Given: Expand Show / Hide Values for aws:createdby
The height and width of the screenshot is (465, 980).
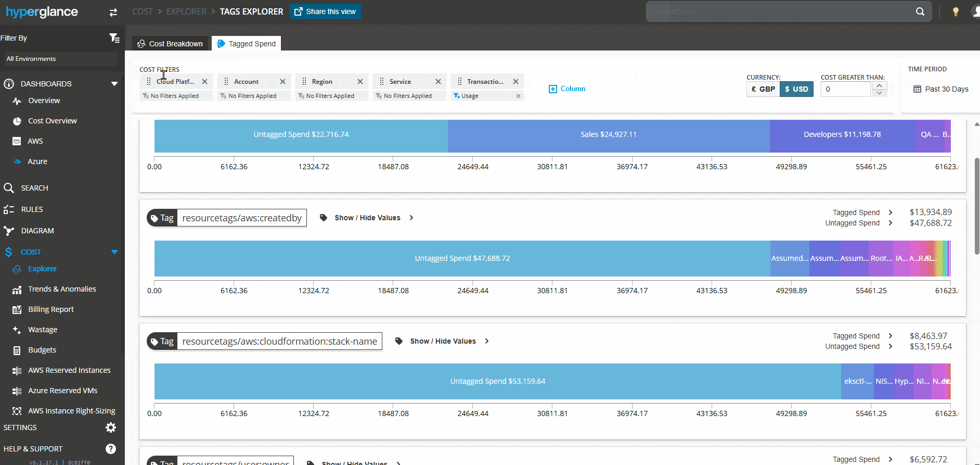Looking at the screenshot, I should [367, 218].
